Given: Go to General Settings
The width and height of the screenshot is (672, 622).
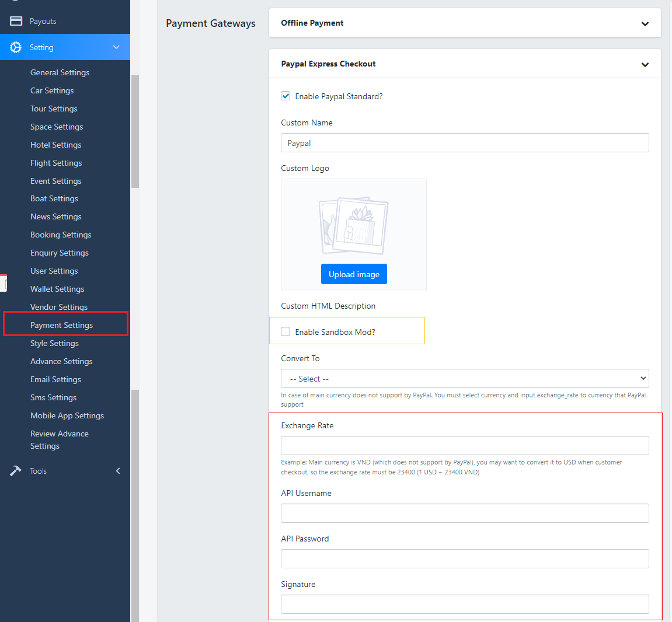Looking at the screenshot, I should click(60, 72).
